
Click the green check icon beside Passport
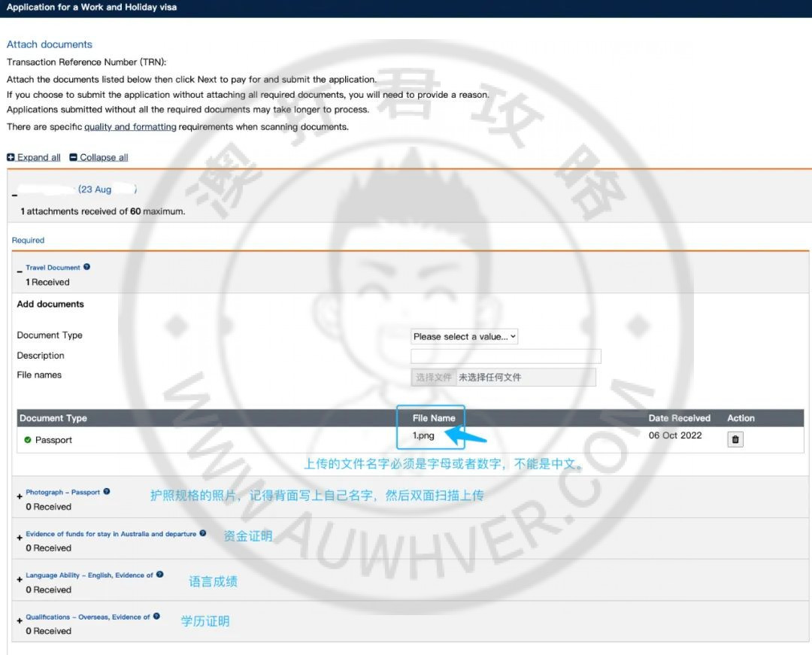coord(28,440)
